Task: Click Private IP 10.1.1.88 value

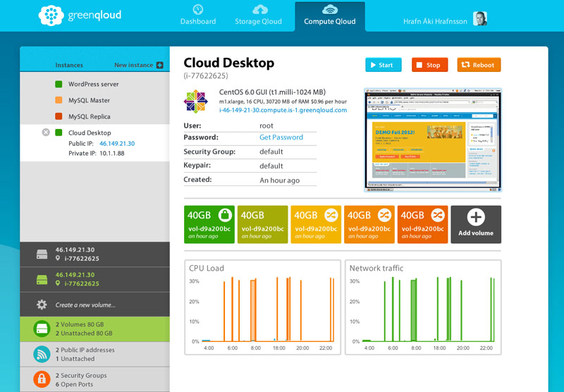Action: (112, 153)
